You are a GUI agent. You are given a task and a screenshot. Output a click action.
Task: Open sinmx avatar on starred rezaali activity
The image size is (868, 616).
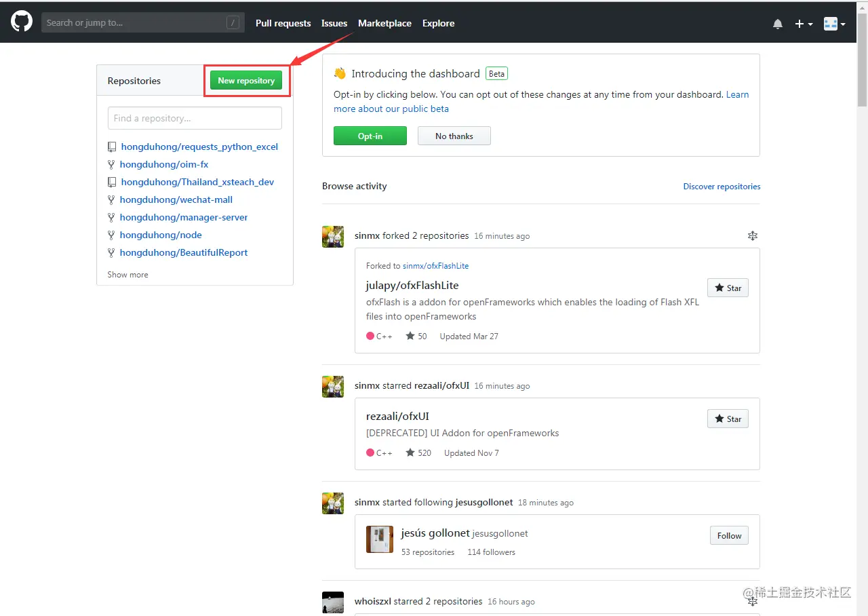coord(333,387)
